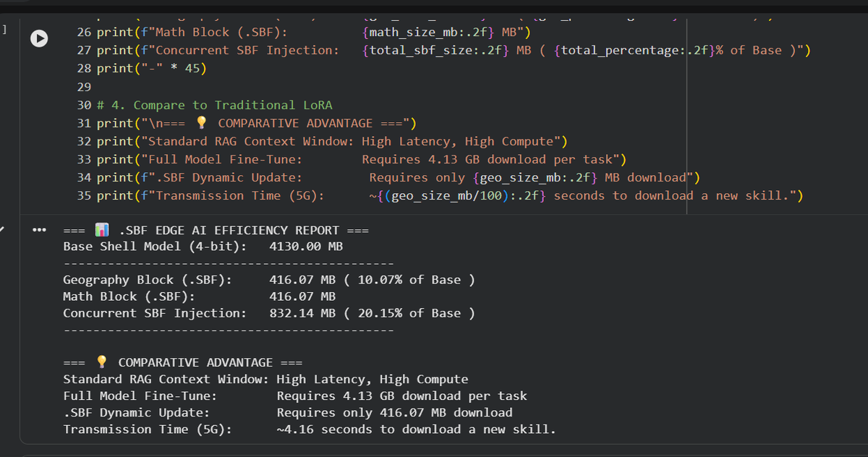Click output heading '.SBF EDGE AI EFFICIENCY REPORT'

[229, 231]
